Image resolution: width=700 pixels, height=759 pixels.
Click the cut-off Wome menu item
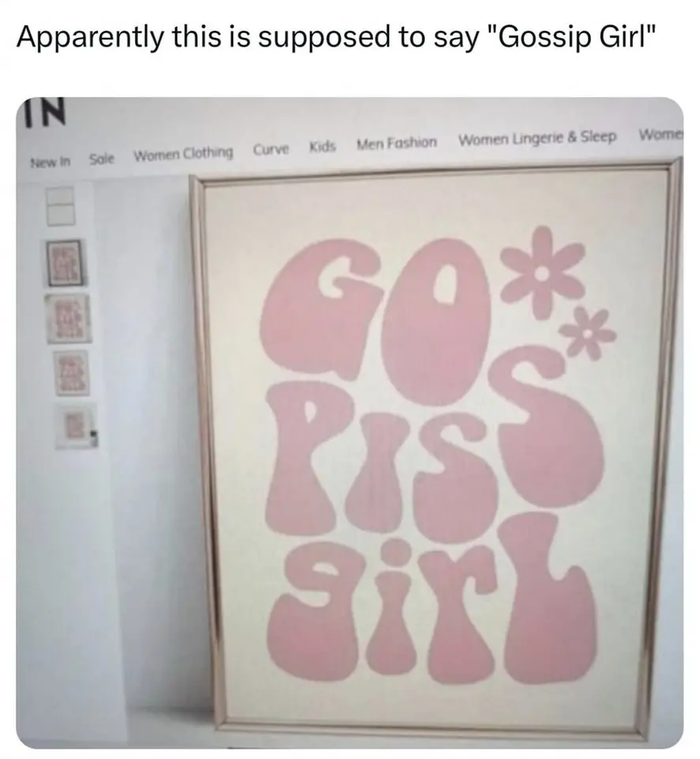coord(660,134)
